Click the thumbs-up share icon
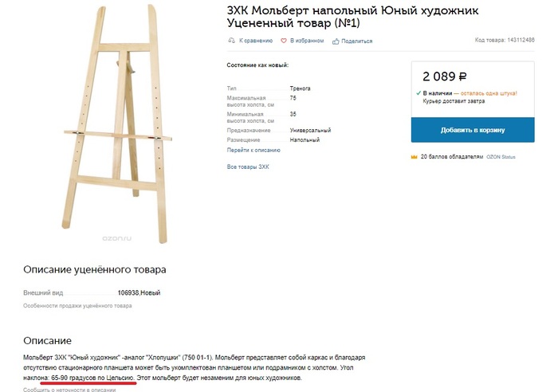Image resolution: width=558 pixels, height=392 pixels. [x=336, y=41]
